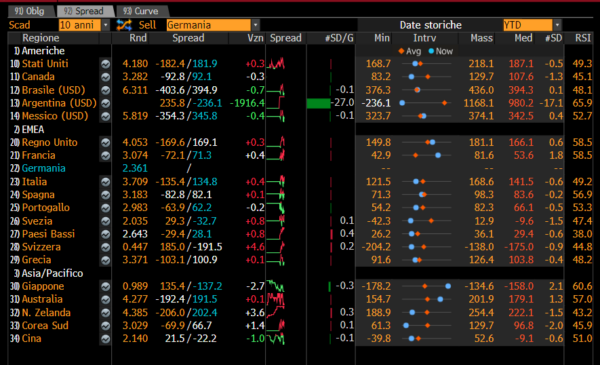
Task: Click N. Zelanda's 43.2 RSI value
Action: click(582, 313)
